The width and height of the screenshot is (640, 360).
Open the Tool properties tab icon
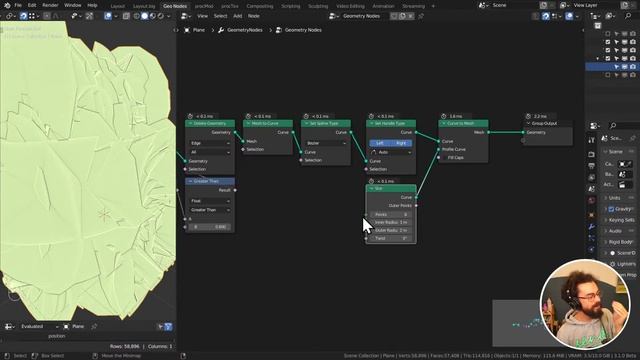(591, 140)
